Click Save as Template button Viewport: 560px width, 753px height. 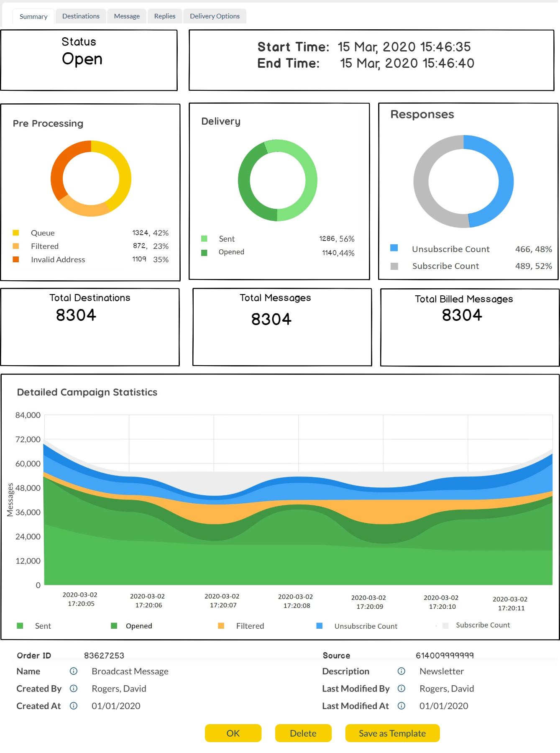392,733
